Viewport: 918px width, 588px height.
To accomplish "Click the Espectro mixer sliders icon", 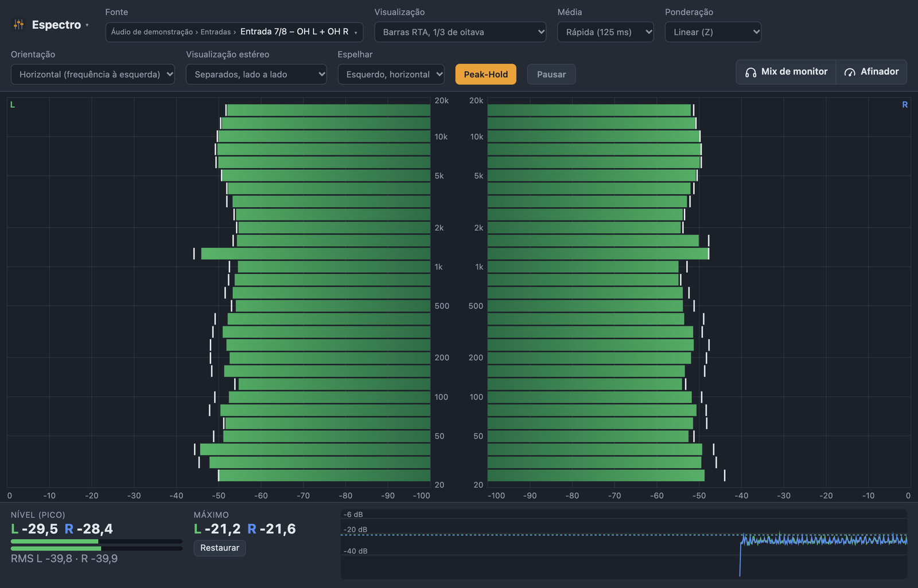I will (x=19, y=25).
